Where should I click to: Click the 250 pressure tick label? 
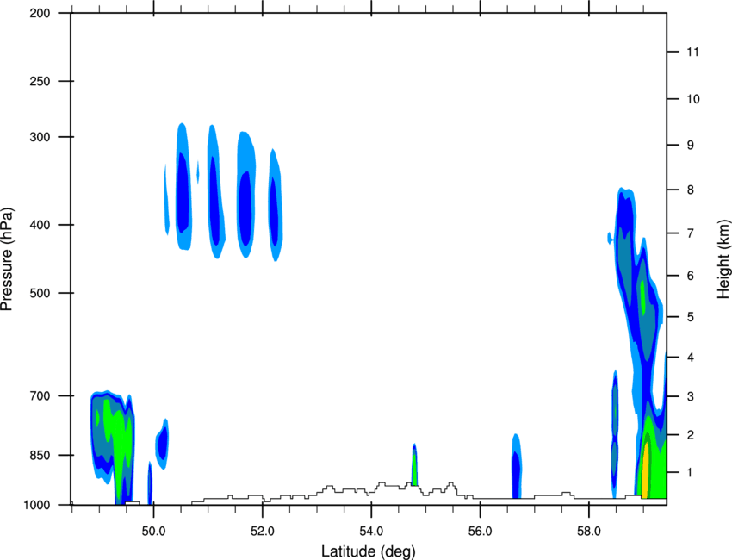(x=40, y=81)
